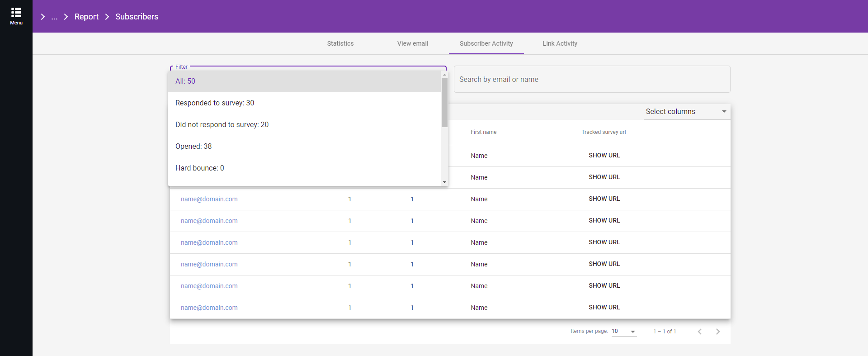Image resolution: width=868 pixels, height=356 pixels.
Task: Choose 'Did not respond to survey: 20'
Action: tap(304, 125)
